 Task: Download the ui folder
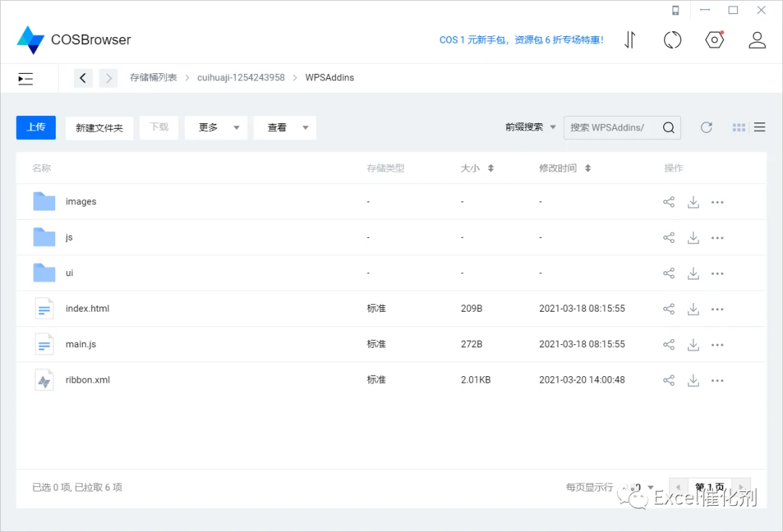[x=693, y=273]
